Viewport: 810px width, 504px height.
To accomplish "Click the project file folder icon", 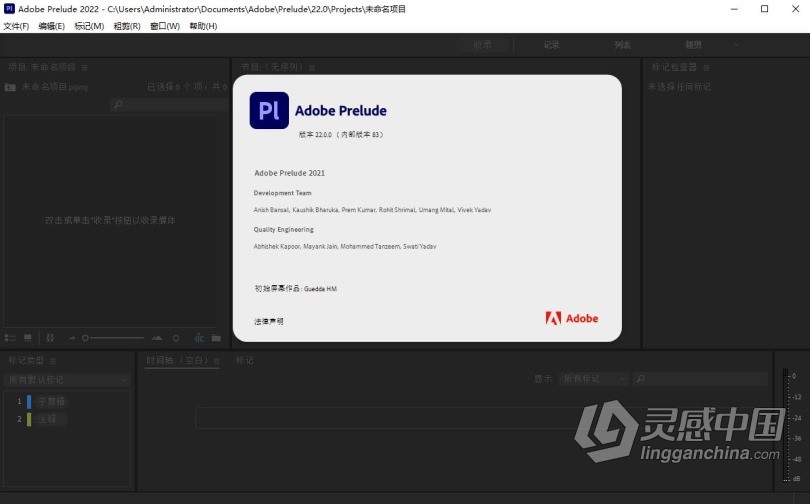I will click(x=10, y=87).
